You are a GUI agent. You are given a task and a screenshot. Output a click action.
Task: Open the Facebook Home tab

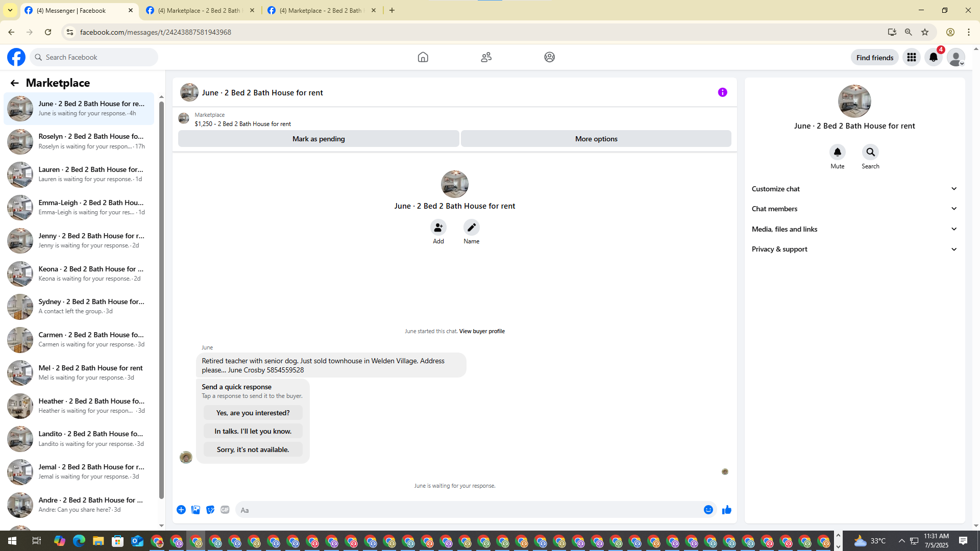coord(423,57)
